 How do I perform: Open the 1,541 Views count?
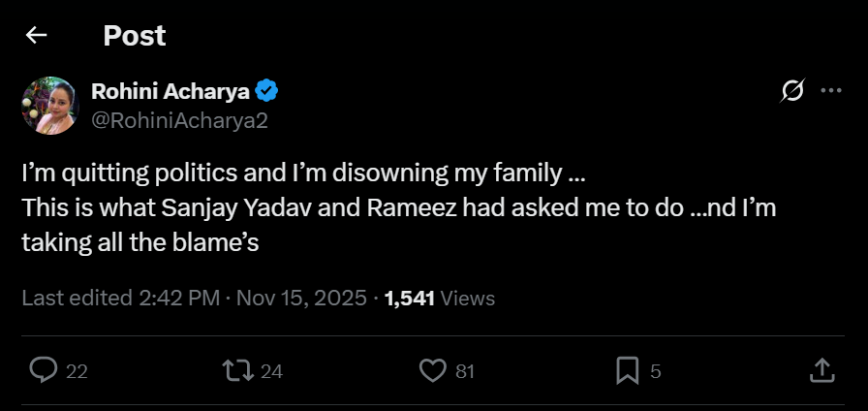[440, 298]
